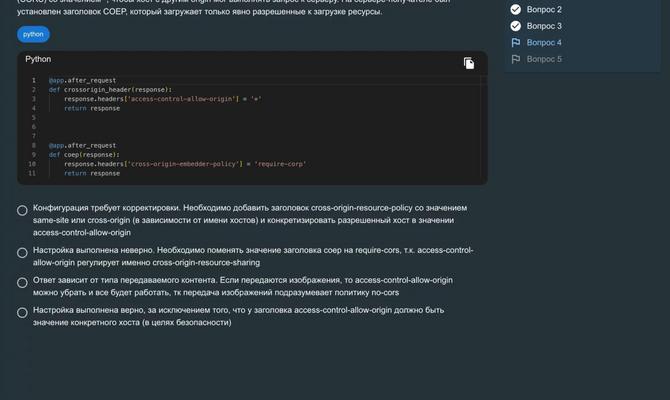670x400 pixels.
Task: Click line number 11 in the code block
Action: [33, 173]
